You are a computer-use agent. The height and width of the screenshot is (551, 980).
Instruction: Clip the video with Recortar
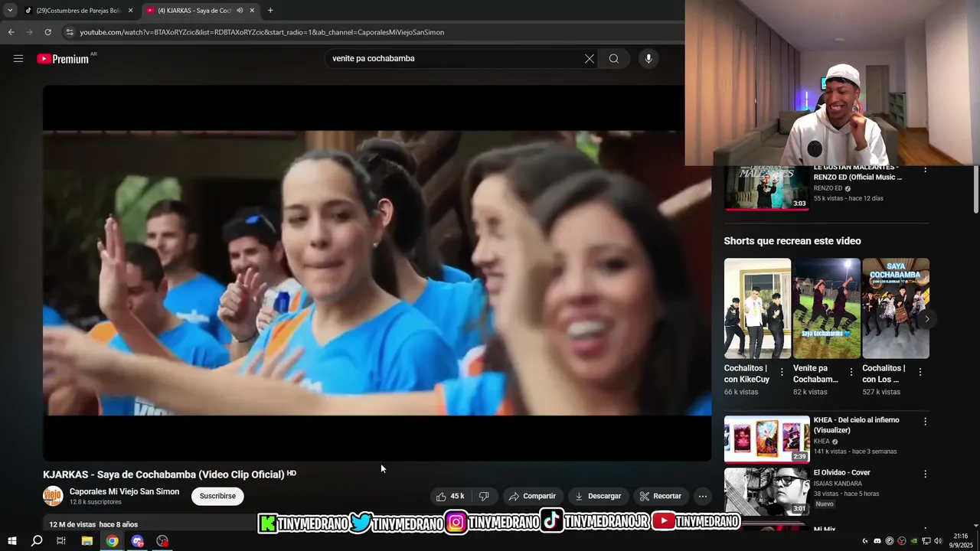tap(661, 496)
